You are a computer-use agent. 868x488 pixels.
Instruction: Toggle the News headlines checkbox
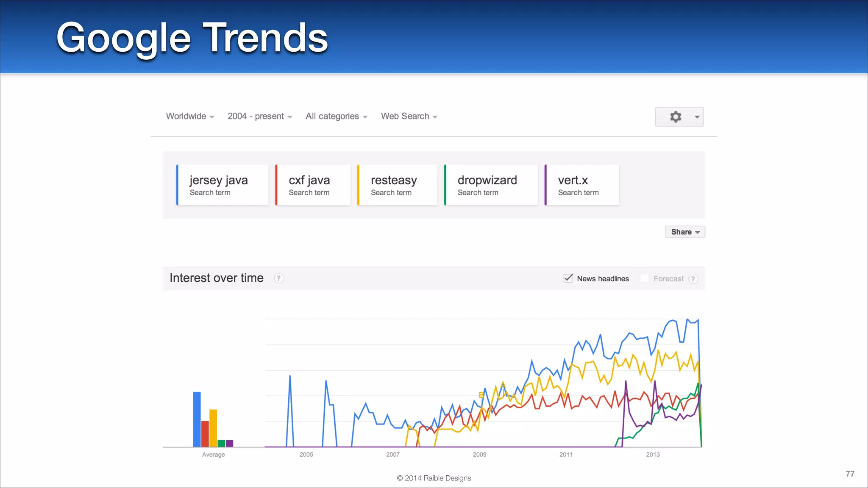[x=568, y=278]
